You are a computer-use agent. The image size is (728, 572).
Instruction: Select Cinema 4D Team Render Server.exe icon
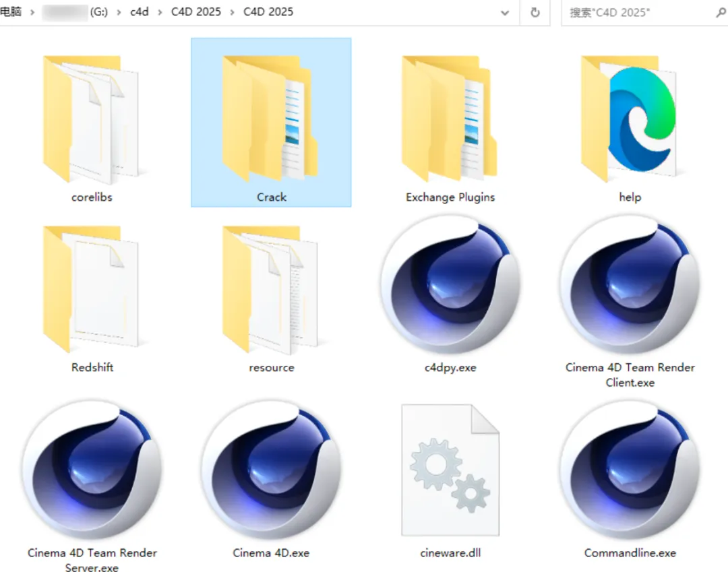pyautogui.click(x=92, y=471)
